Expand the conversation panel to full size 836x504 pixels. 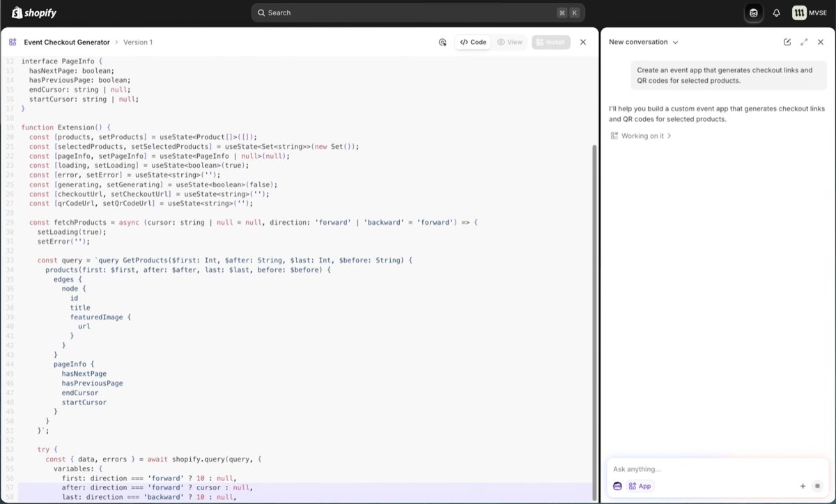(x=804, y=42)
